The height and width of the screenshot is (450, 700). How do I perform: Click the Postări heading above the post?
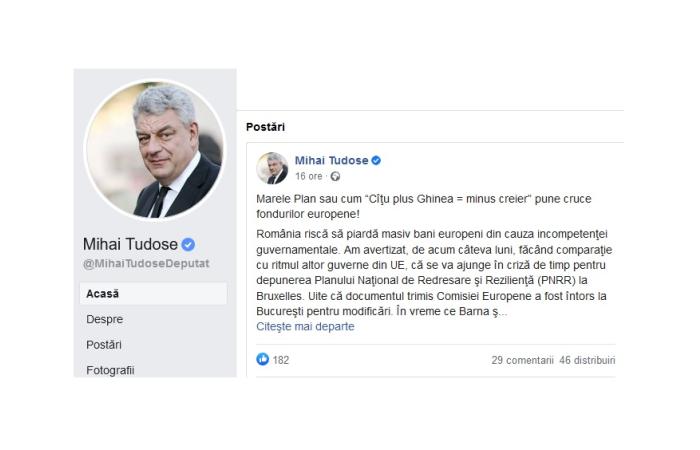(266, 128)
